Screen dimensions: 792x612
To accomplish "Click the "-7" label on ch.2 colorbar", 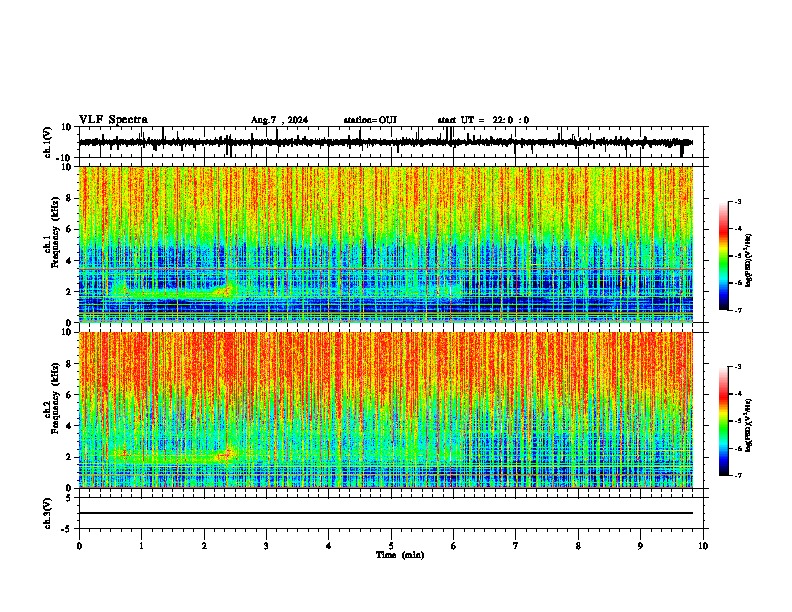I will [737, 476].
